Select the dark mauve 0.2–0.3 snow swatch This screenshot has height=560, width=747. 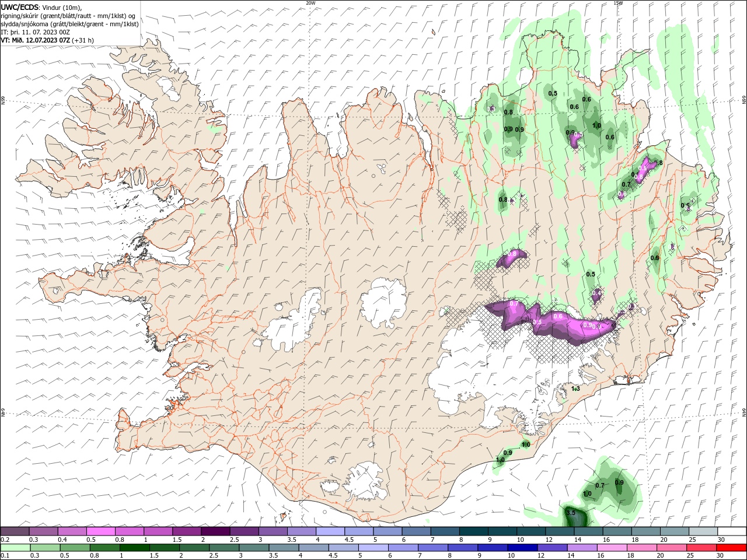click(x=15, y=531)
